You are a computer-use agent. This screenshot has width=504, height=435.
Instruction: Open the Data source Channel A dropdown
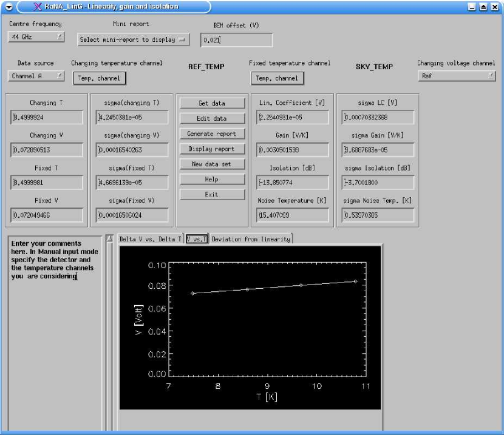click(x=37, y=76)
